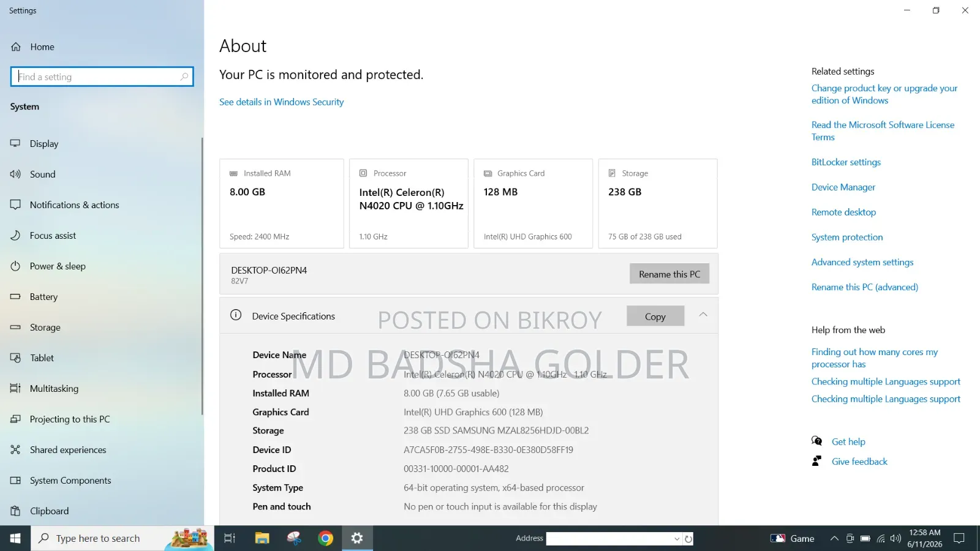Image resolution: width=980 pixels, height=551 pixels.
Task: Click the Multitasking sidebar icon
Action: click(x=15, y=389)
